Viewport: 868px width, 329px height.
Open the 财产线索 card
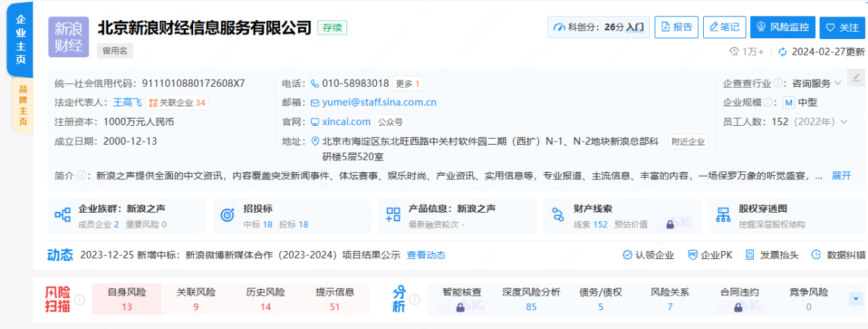[x=622, y=215]
